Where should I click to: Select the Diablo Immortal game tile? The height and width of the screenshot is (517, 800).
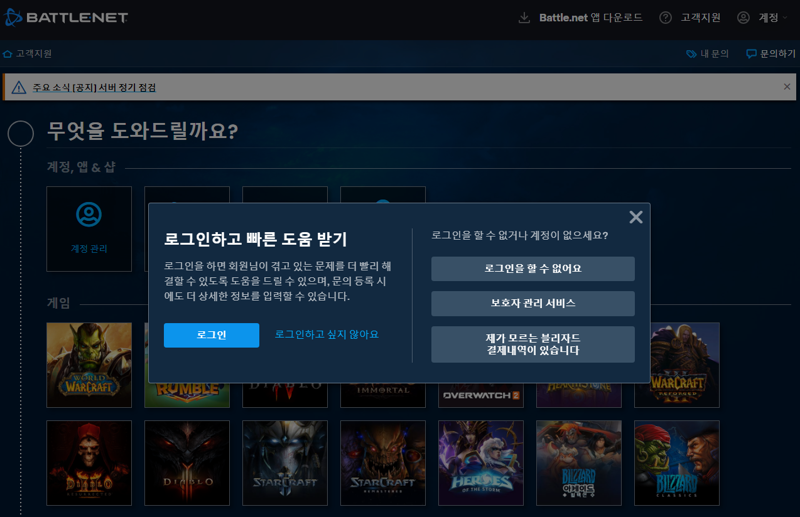click(x=383, y=395)
